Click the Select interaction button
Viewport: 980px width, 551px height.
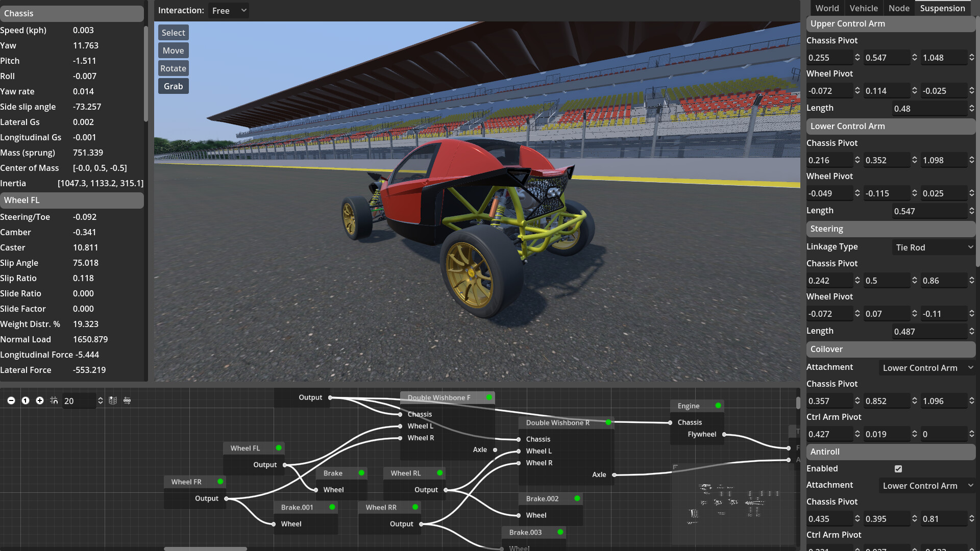[x=173, y=32]
